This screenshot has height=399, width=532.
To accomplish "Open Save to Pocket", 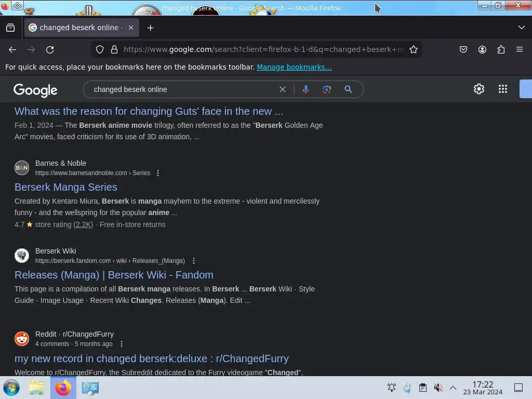I will point(463,49).
